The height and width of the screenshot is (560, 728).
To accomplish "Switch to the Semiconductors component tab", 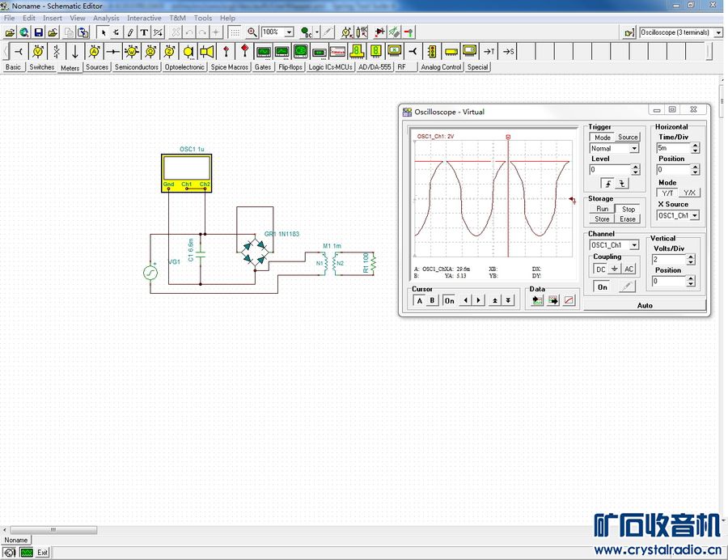I will [x=137, y=67].
